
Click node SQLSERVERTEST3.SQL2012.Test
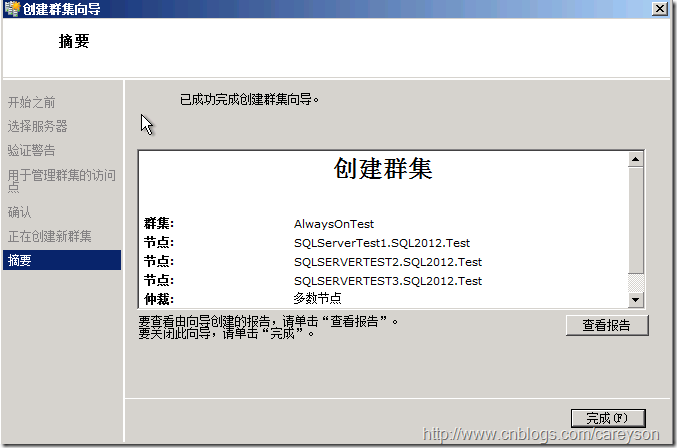(x=388, y=281)
